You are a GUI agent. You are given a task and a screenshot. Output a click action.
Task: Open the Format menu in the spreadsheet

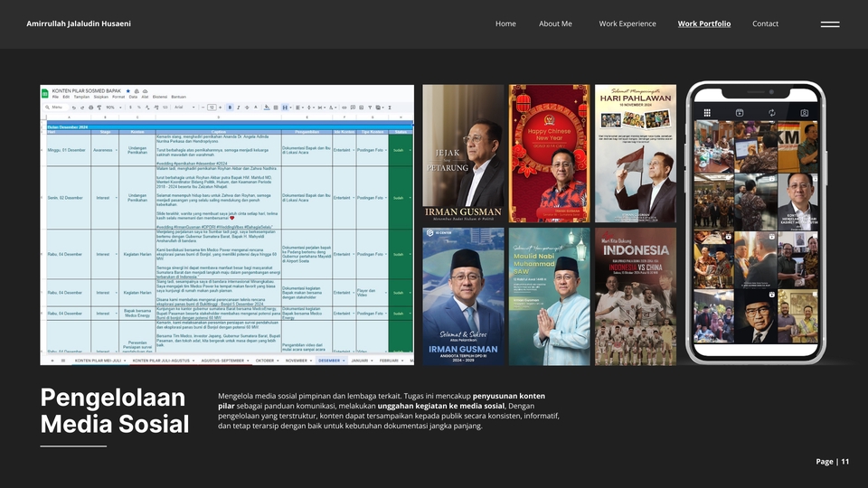click(118, 97)
